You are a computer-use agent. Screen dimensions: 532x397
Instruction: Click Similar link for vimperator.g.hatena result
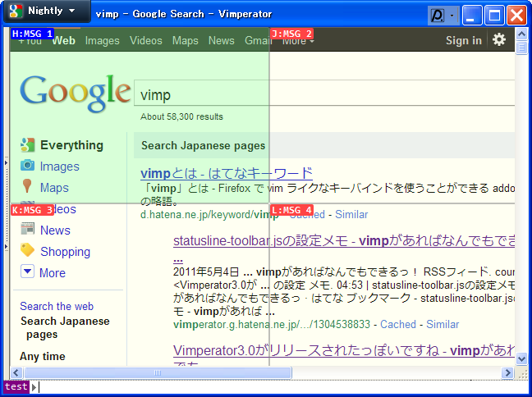click(x=443, y=325)
